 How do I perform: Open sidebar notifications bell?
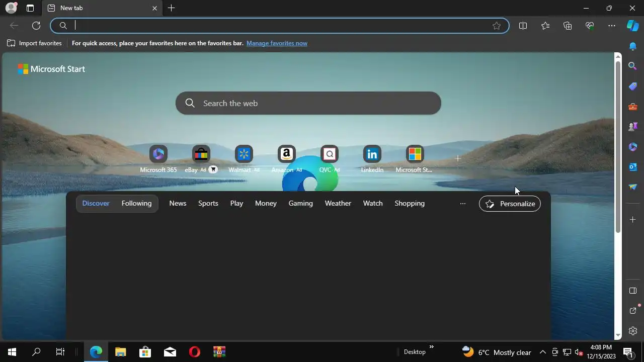pyautogui.click(x=633, y=46)
